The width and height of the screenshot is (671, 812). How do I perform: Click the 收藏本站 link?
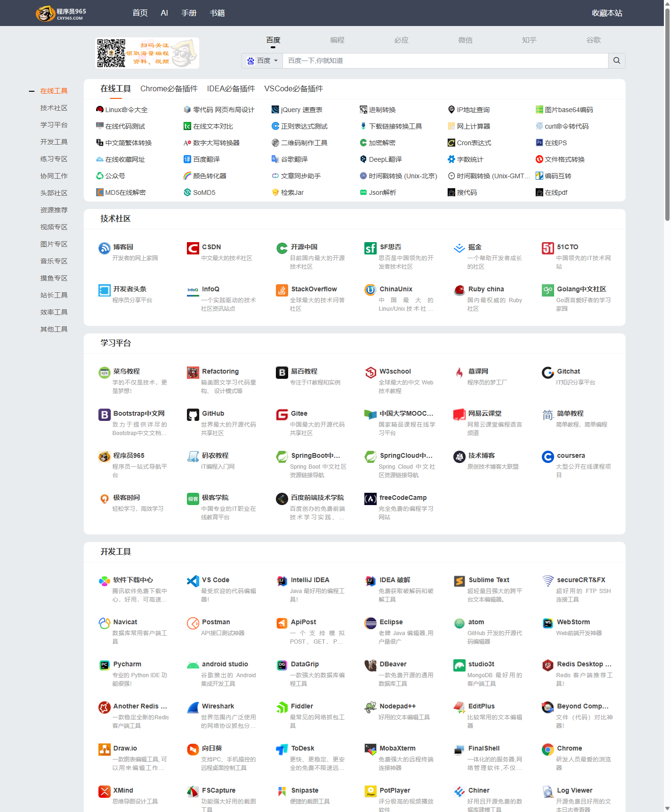607,13
